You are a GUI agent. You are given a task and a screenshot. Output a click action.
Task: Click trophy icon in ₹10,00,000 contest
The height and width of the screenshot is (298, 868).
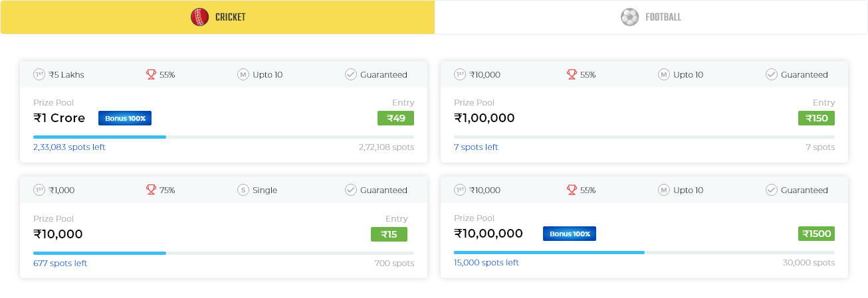pos(572,190)
